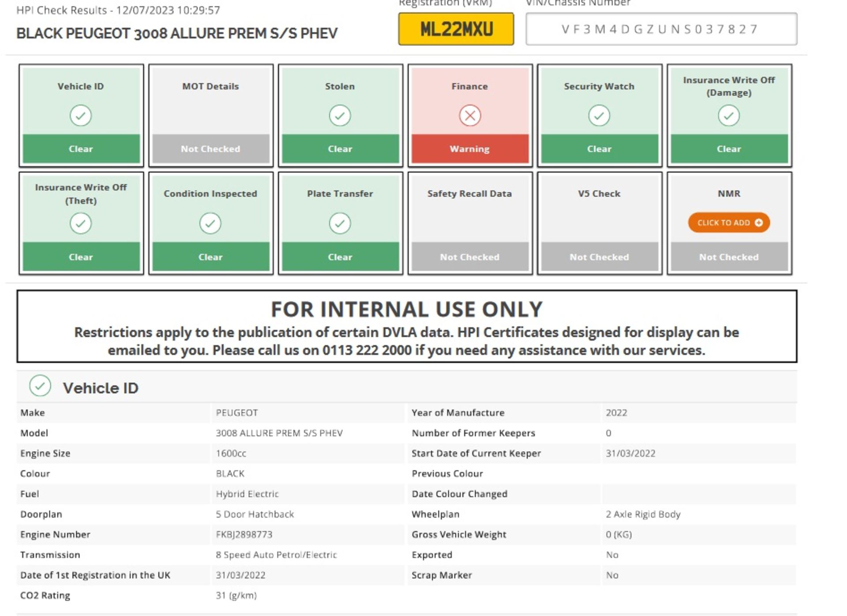Click the Scrap Marker value No
The height and width of the screenshot is (616, 847).
click(612, 575)
